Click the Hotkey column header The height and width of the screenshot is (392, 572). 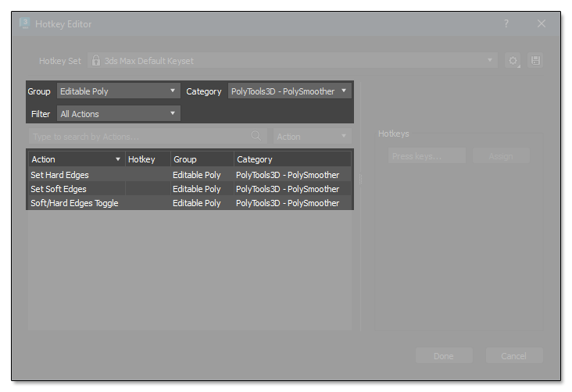pos(147,159)
